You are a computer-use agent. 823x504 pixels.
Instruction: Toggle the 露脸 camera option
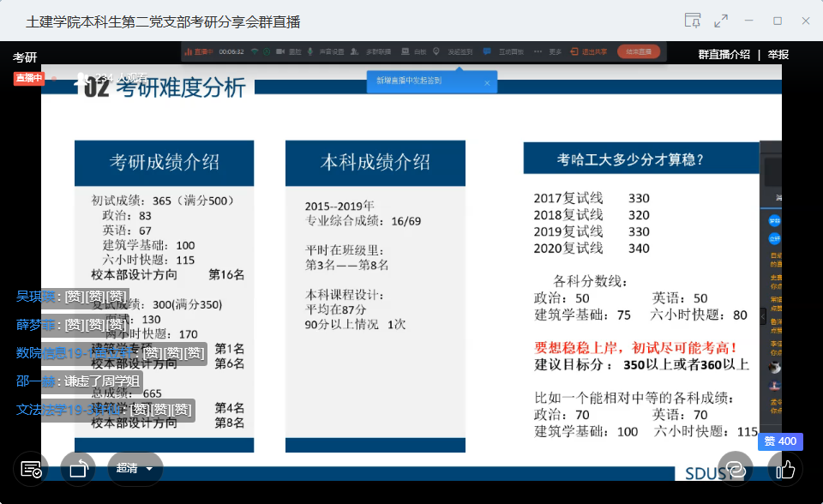tap(289, 51)
